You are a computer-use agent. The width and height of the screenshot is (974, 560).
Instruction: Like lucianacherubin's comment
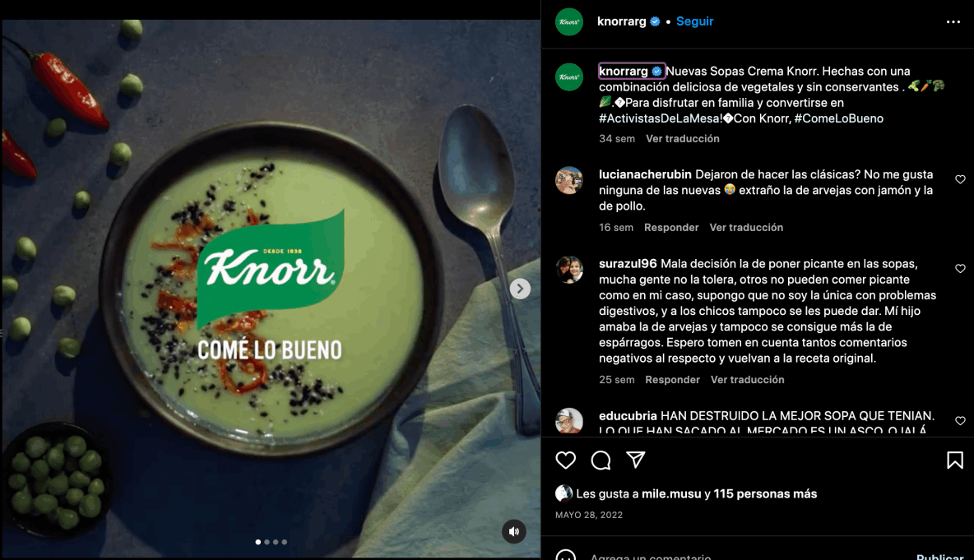click(960, 179)
